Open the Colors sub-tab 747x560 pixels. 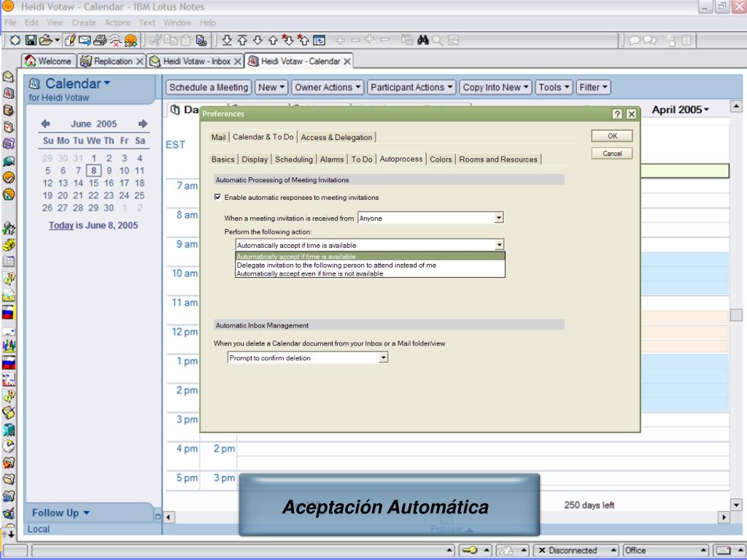(441, 159)
